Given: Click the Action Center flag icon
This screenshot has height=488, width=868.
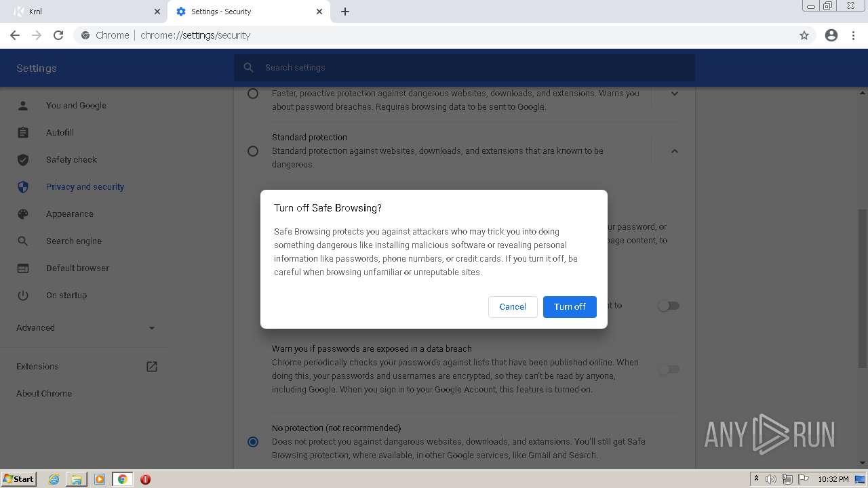Looking at the screenshot, I should pyautogui.click(x=804, y=479).
